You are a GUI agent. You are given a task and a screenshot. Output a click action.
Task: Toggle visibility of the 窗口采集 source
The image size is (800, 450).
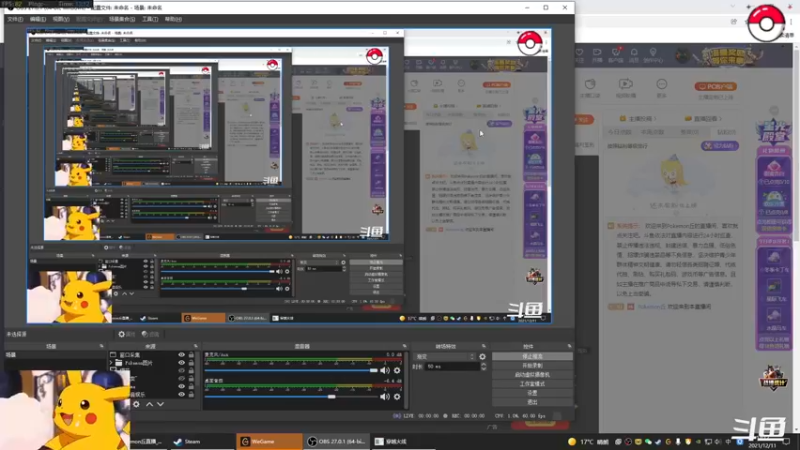(181, 355)
